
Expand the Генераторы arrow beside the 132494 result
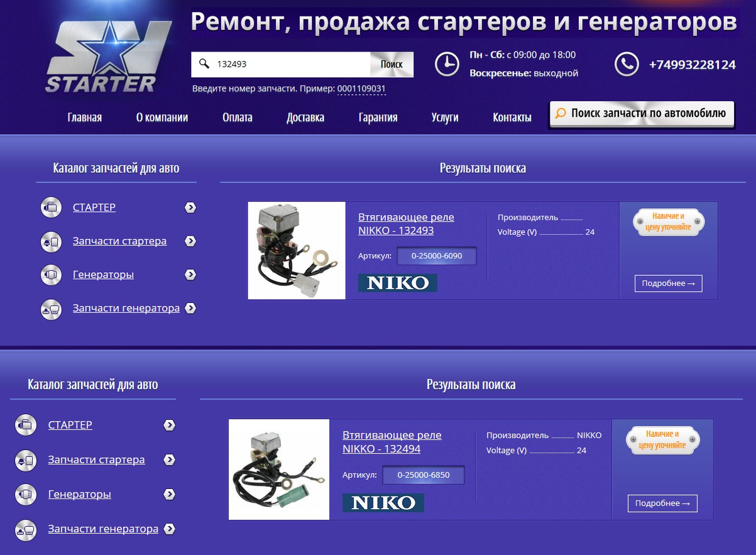(x=169, y=495)
